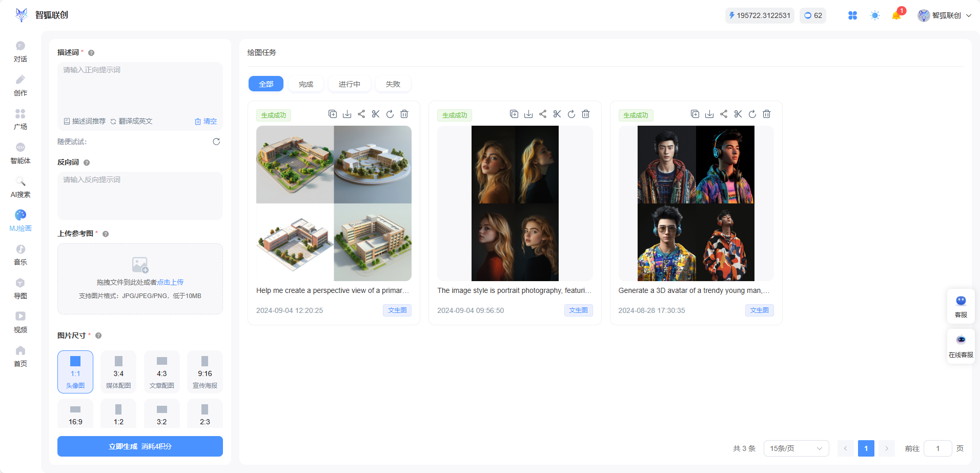Open 导图 mind map in sidebar

[x=21, y=289]
